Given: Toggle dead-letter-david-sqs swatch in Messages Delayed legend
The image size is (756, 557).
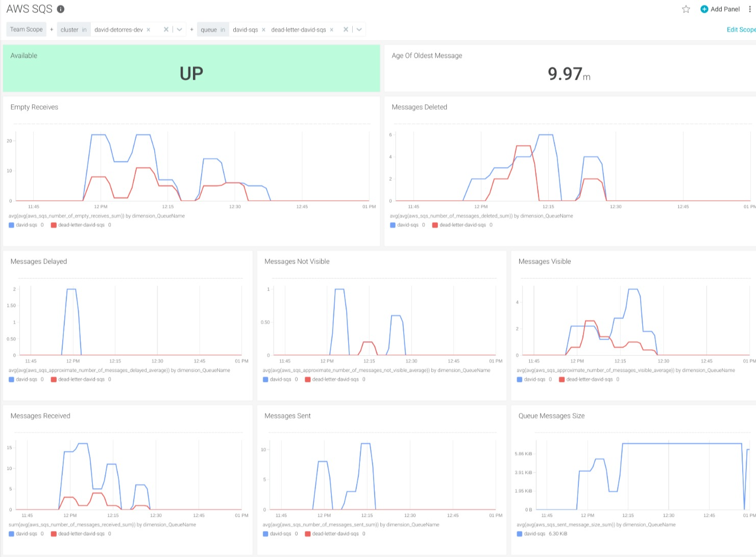Looking at the screenshot, I should [54, 379].
